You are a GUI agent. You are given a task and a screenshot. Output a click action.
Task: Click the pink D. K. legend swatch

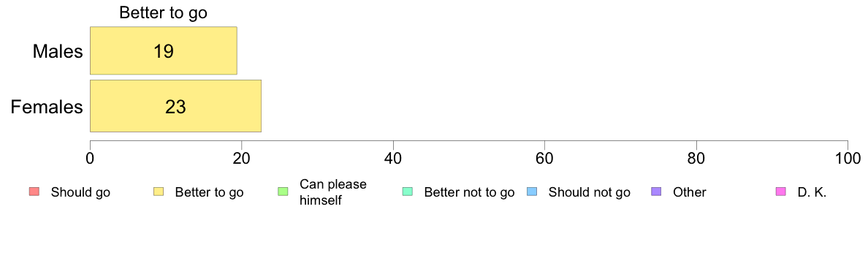coord(780,192)
